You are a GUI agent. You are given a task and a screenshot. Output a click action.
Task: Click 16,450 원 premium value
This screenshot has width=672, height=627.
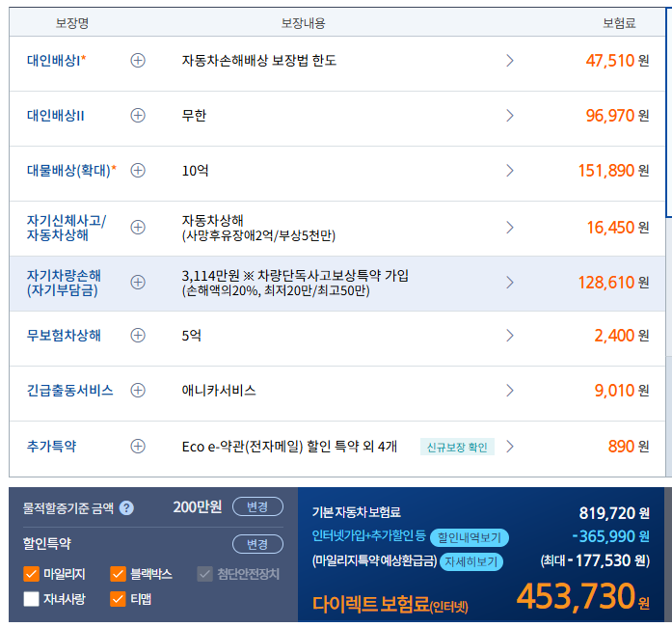[x=618, y=228]
